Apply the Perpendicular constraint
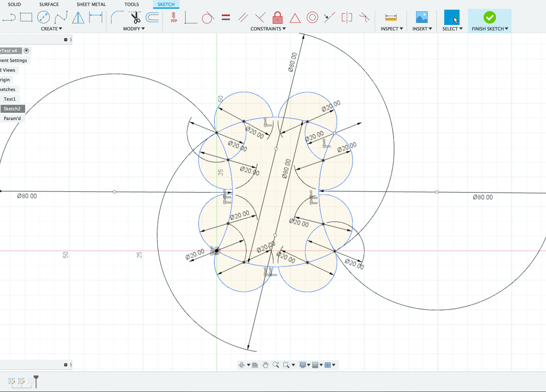Screen dimensions: 546x392 [260, 18]
